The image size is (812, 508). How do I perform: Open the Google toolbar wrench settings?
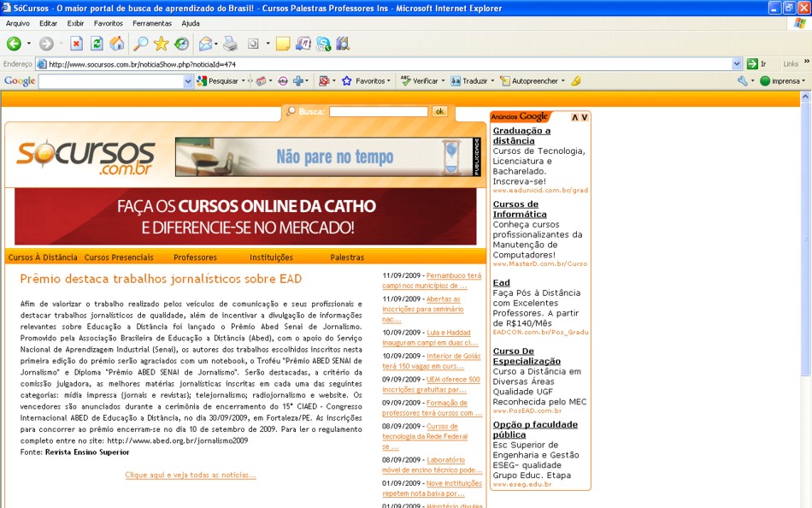click(x=743, y=81)
